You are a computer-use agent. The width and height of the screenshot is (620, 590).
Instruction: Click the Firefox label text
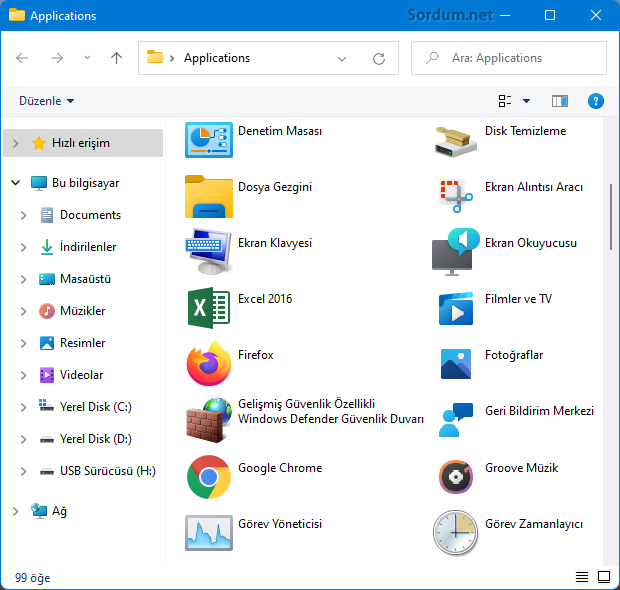pos(255,355)
